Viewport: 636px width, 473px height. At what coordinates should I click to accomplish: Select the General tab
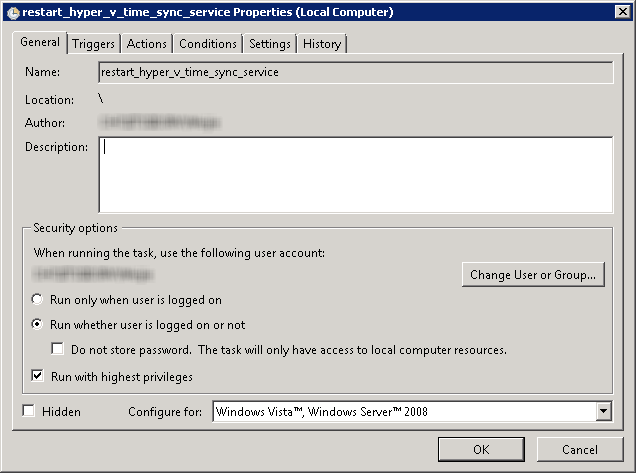[x=40, y=42]
